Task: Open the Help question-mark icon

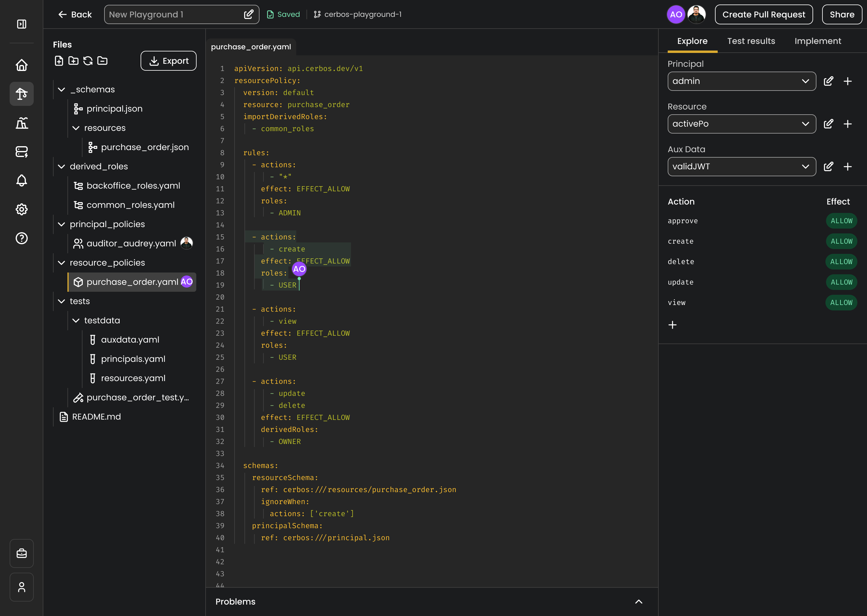Action: (22, 238)
